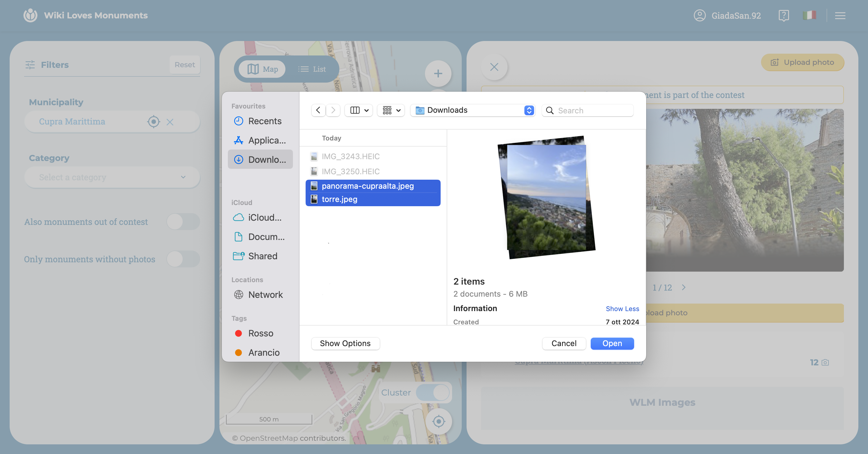Screen dimensions: 868x454
Task: Switch to the List view tab
Action: coord(312,69)
